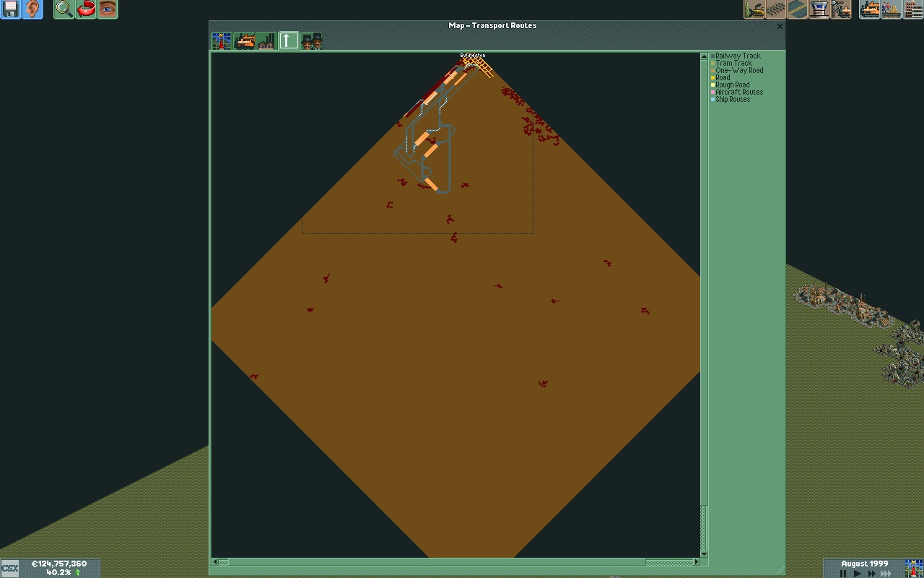Click the vertical scrollbar up arrow
The image size is (924, 578).
[704, 56]
